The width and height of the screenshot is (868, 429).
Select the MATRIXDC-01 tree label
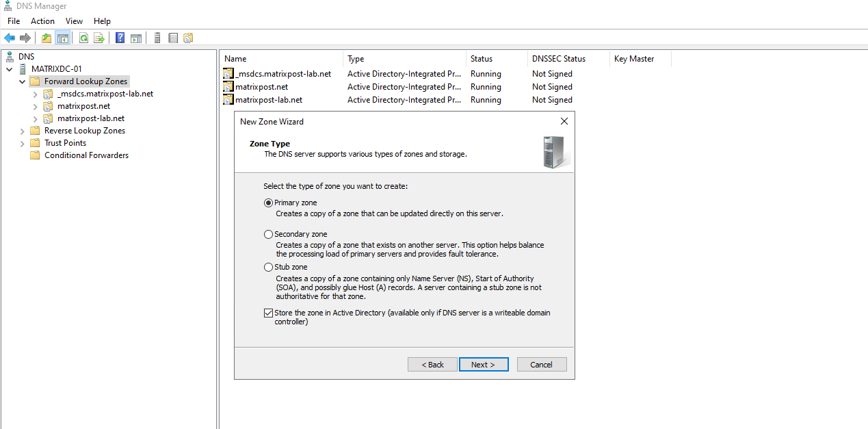click(57, 69)
